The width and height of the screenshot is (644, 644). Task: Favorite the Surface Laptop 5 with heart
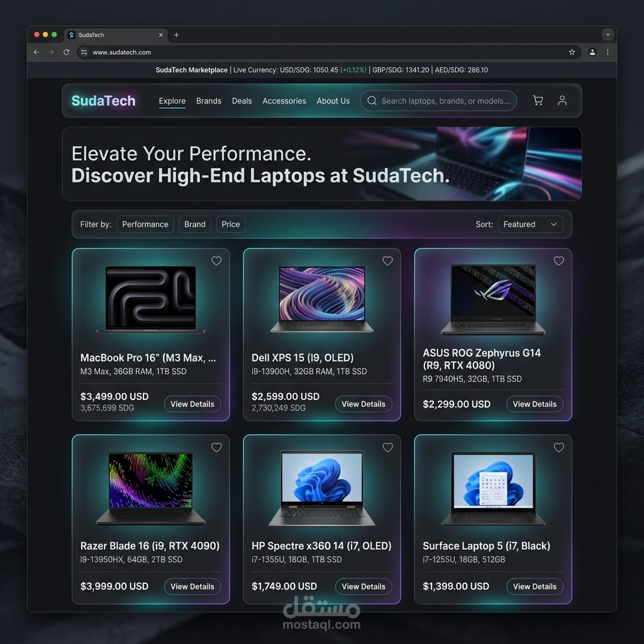[x=558, y=447]
